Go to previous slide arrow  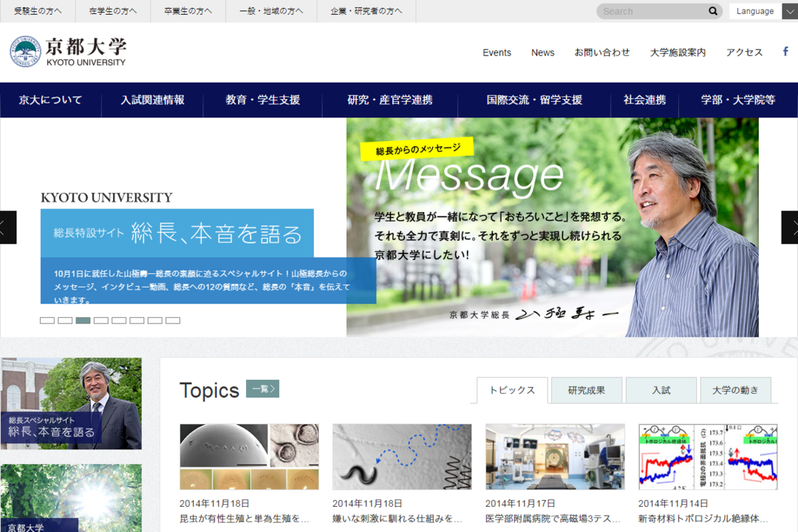click(8, 227)
